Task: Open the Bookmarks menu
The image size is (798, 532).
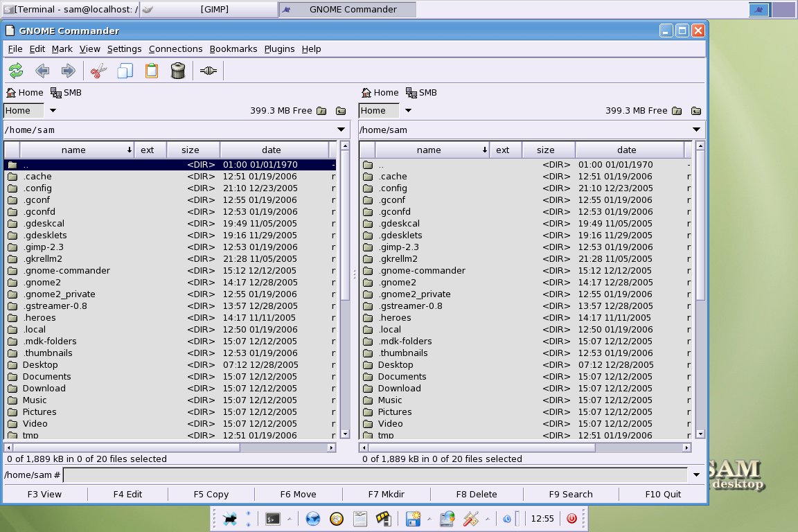Action: pos(233,49)
